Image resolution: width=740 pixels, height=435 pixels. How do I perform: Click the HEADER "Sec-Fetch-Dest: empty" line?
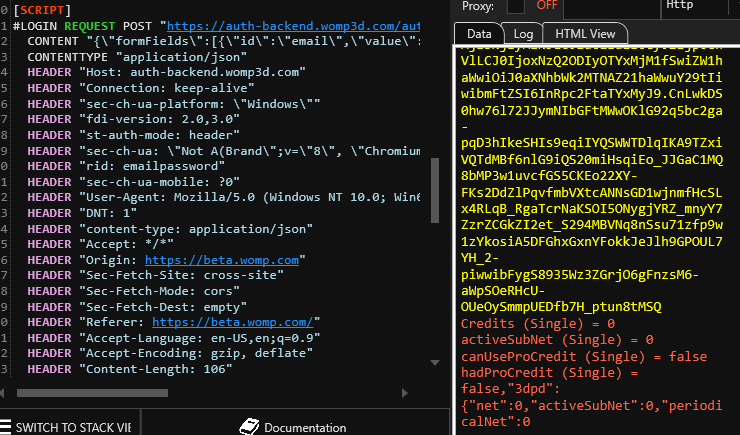coord(137,307)
